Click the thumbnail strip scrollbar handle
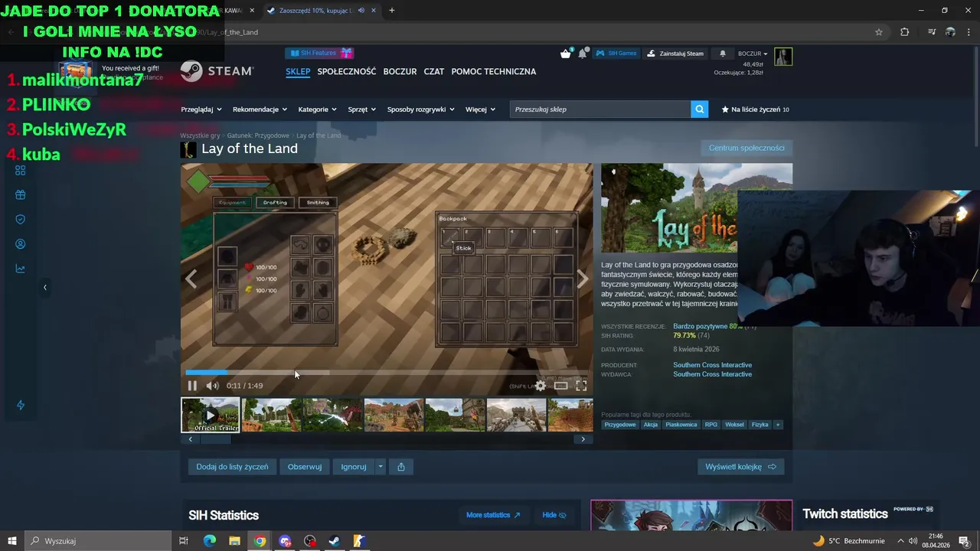The image size is (980, 551). (215, 439)
